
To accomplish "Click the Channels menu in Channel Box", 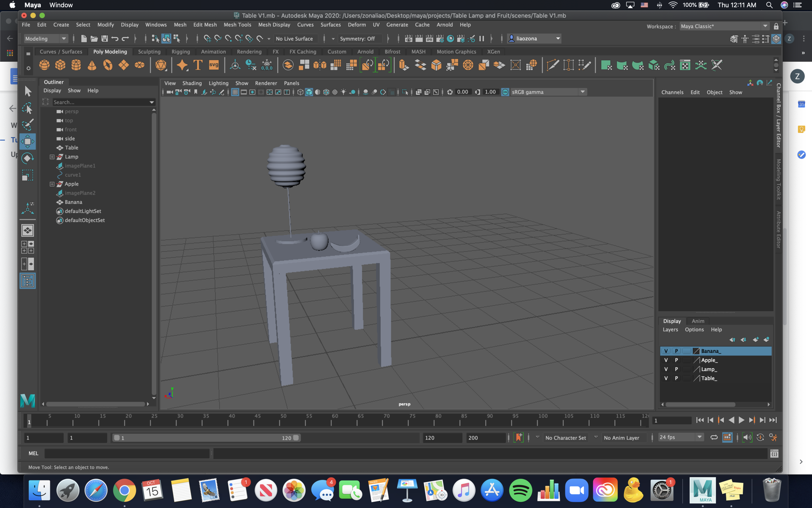I will tap(672, 92).
